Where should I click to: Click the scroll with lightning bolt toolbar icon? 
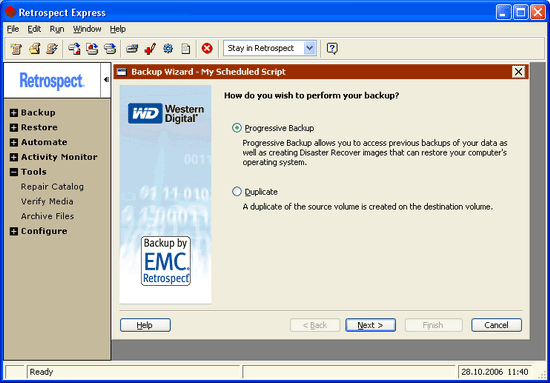tap(52, 48)
